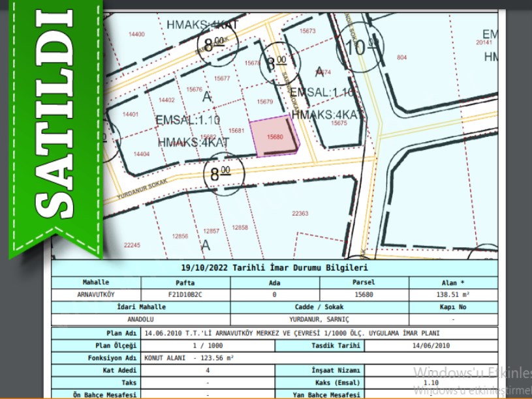The image size is (532, 399).
Task: Click the table title İmar Durumu Bilgileri
Action: pos(274,268)
